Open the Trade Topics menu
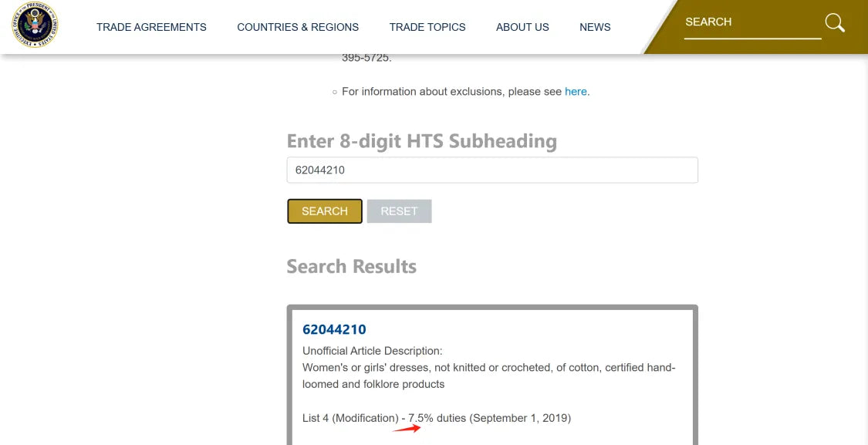Screen dimensions: 868x445 [x=427, y=27]
